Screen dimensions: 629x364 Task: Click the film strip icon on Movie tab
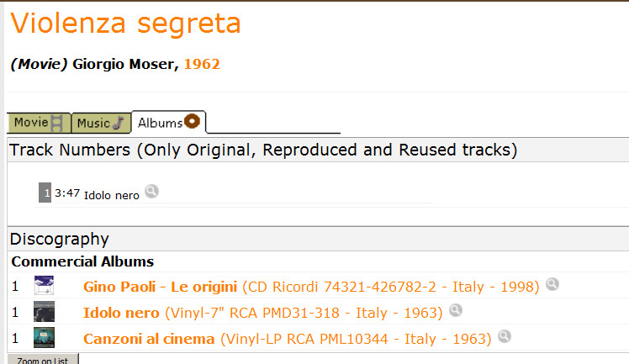tap(56, 123)
